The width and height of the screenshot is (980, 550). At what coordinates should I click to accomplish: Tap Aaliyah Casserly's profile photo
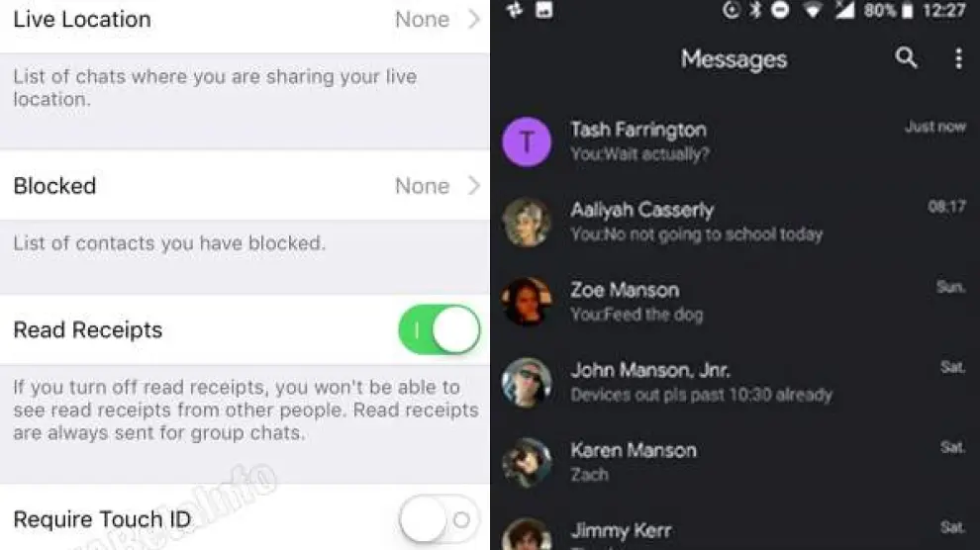click(527, 223)
